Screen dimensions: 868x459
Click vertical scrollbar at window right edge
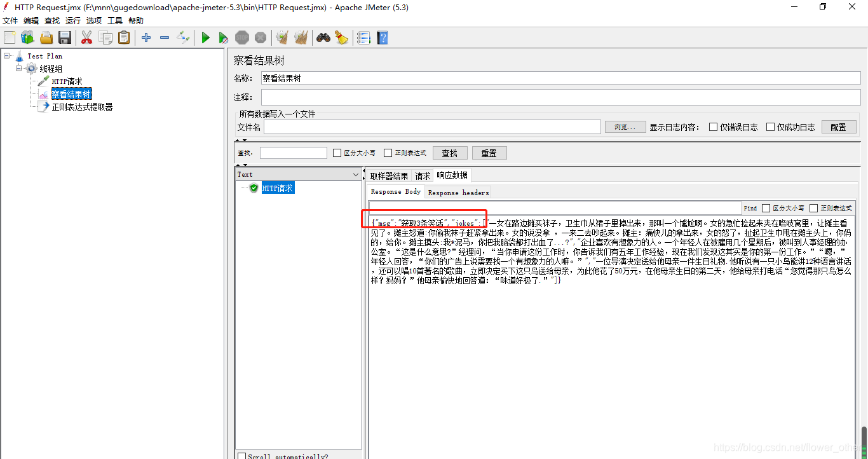(x=864, y=442)
